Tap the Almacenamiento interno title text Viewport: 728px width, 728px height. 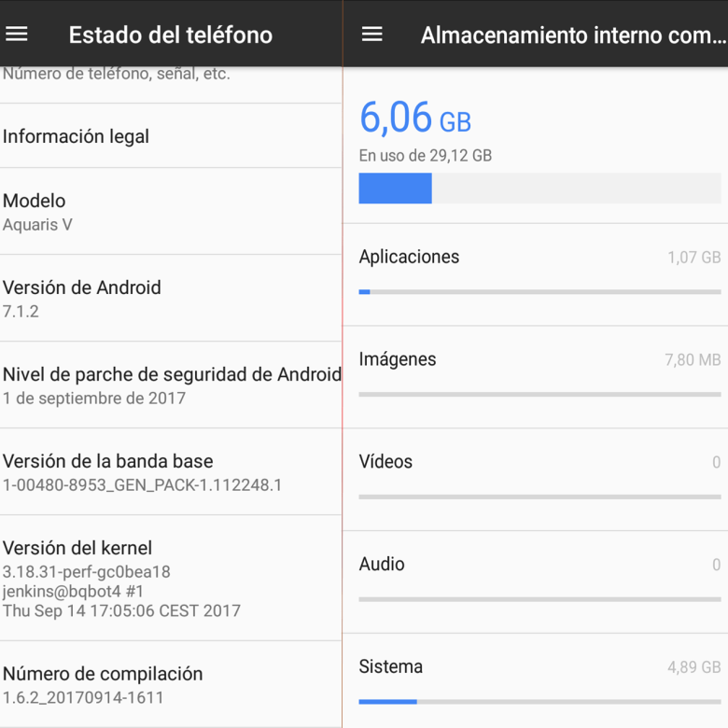pos(574,35)
